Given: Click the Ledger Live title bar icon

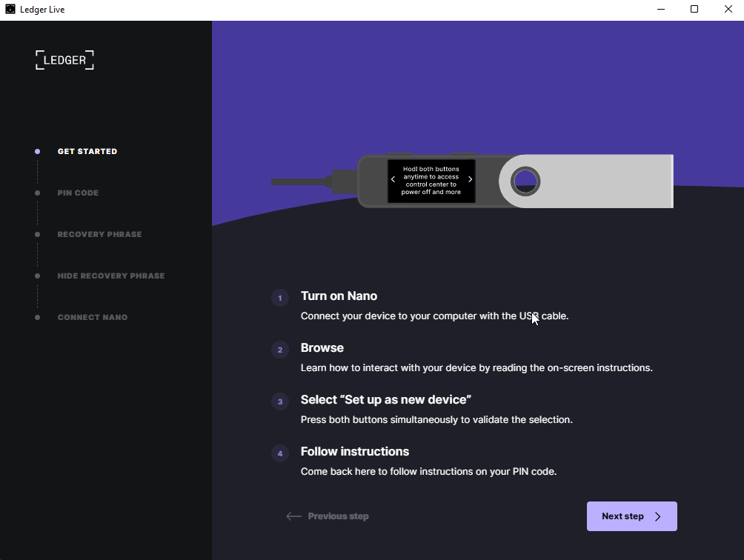Looking at the screenshot, I should 10,10.
